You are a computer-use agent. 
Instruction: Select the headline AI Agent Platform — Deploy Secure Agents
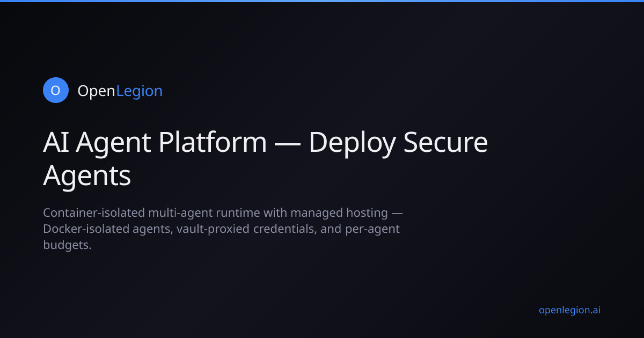tap(266, 159)
